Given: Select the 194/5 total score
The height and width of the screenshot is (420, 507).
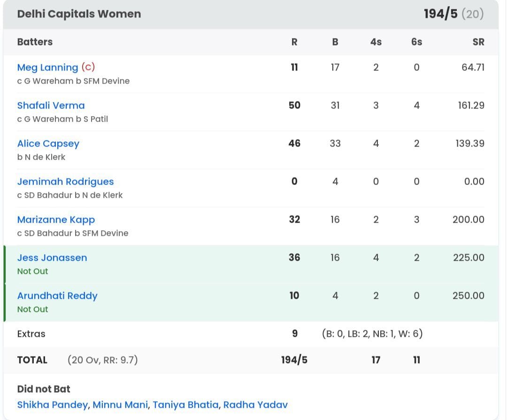Looking at the screenshot, I should point(439,14).
